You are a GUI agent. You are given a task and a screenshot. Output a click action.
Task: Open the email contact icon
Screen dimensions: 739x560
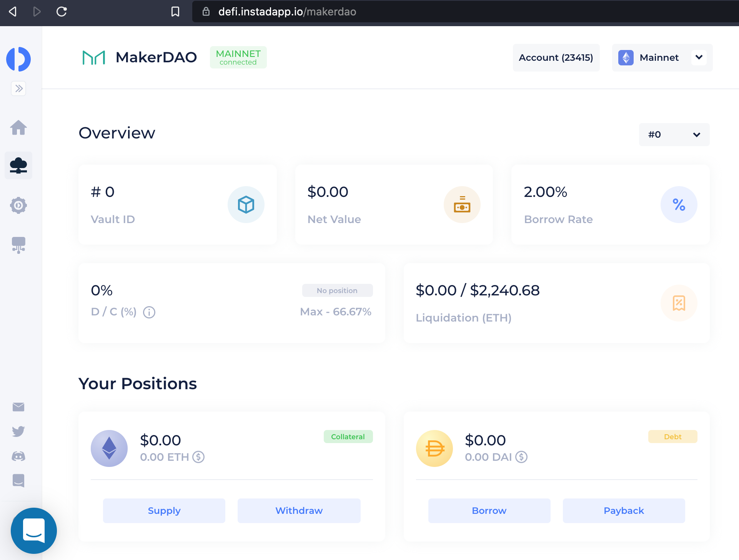click(x=18, y=407)
